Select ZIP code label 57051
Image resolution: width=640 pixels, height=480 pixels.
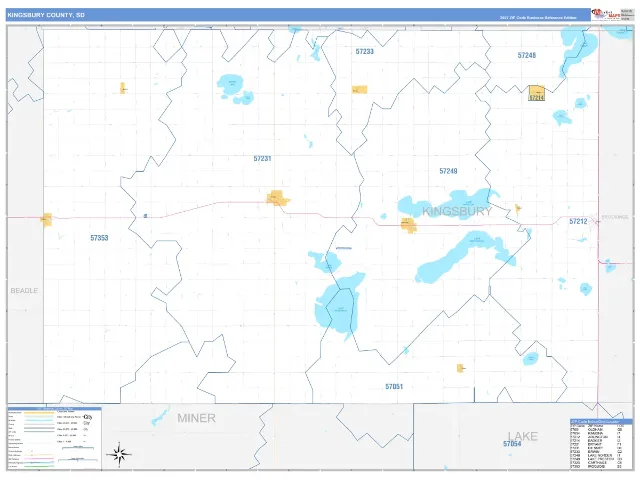tap(394, 386)
